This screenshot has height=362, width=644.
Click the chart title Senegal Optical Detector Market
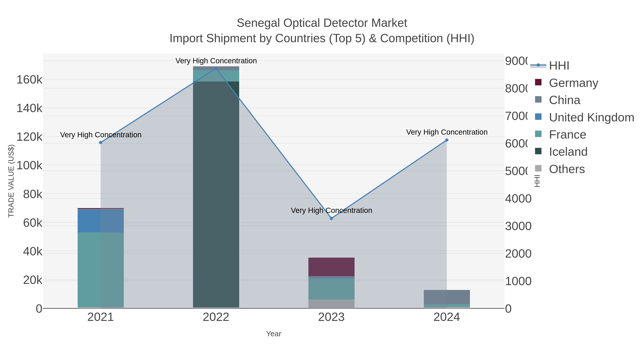(x=322, y=23)
